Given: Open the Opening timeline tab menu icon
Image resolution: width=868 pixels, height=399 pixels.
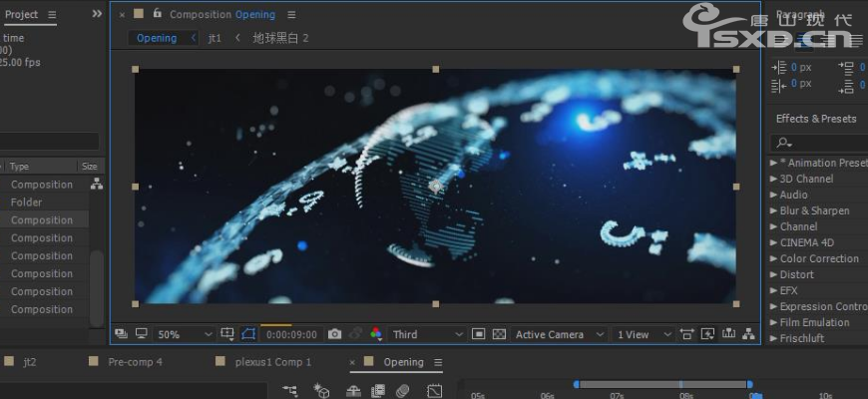Looking at the screenshot, I should point(438,362).
